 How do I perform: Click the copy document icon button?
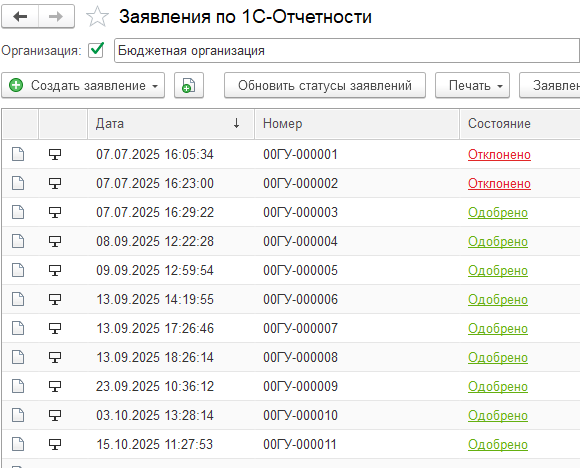[189, 85]
